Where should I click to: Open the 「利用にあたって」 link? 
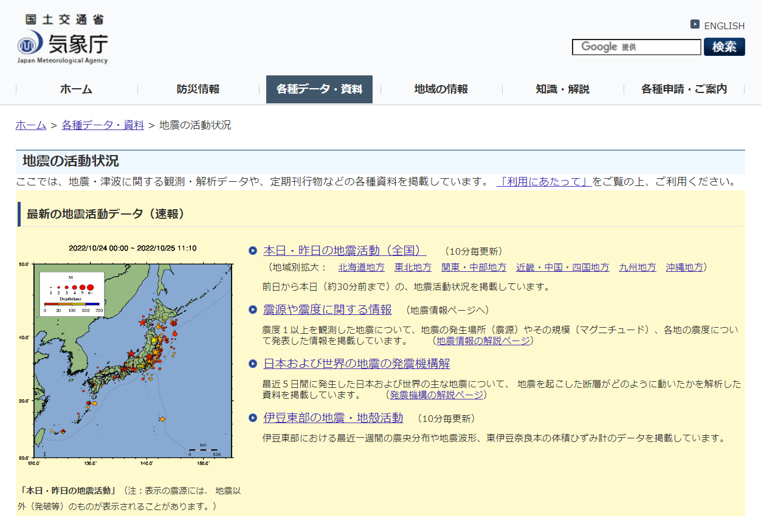click(x=544, y=182)
